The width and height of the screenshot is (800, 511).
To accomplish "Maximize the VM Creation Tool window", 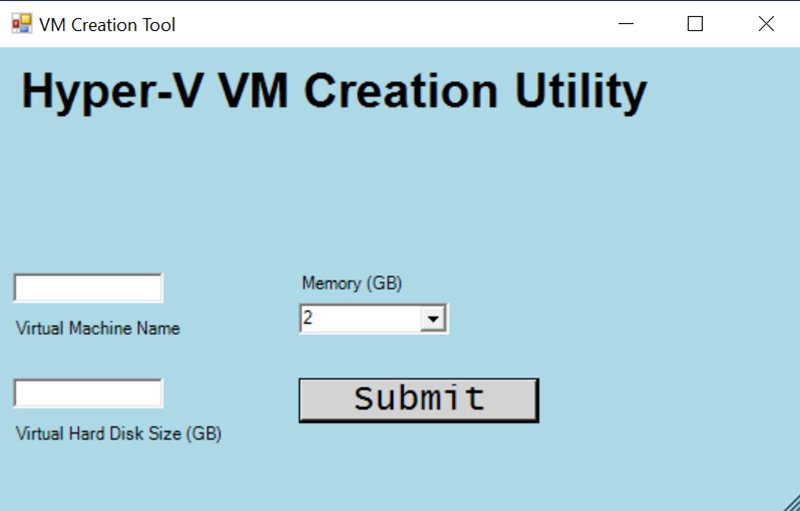I will (695, 24).
